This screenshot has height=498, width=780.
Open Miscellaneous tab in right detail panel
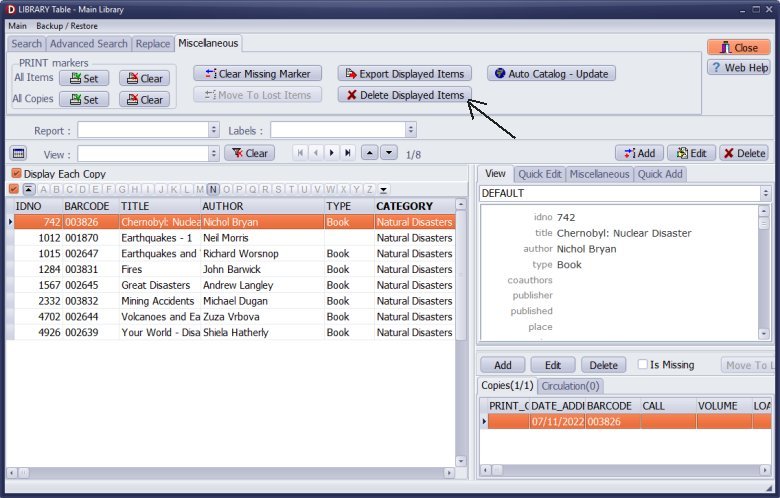tap(599, 174)
